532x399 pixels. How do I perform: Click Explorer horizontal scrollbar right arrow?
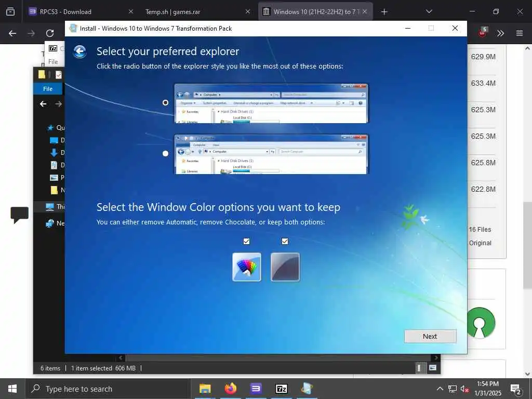click(436, 357)
